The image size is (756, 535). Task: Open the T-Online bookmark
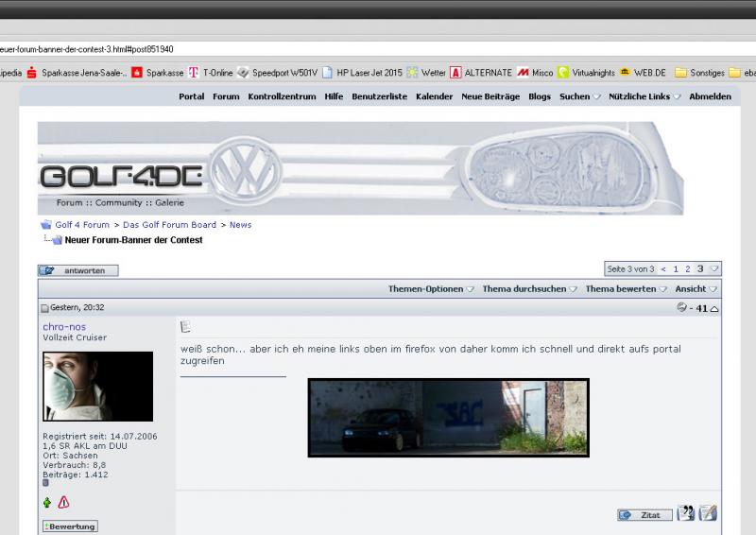coord(213,72)
